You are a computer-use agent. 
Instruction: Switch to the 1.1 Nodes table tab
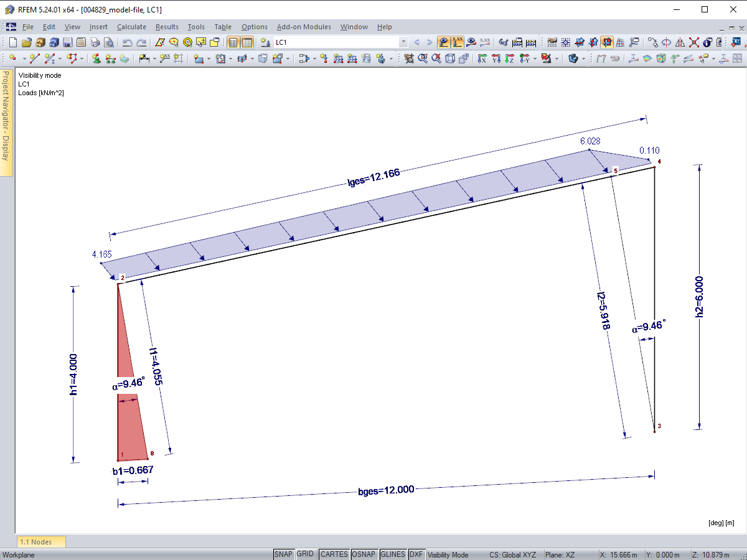40,542
